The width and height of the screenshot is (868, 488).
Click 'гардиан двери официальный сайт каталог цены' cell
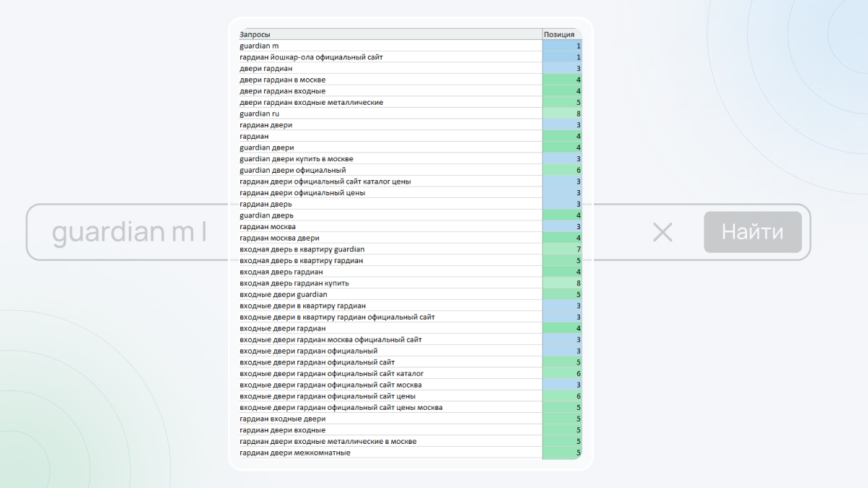(x=391, y=181)
